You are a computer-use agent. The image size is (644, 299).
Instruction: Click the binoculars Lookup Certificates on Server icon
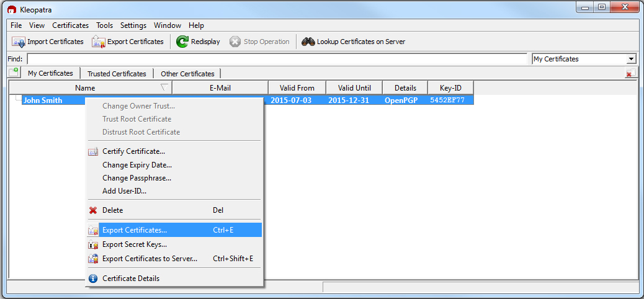(x=308, y=42)
